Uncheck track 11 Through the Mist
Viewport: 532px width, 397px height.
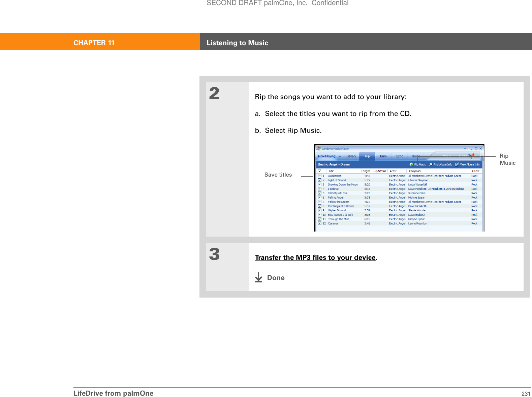[320, 219]
